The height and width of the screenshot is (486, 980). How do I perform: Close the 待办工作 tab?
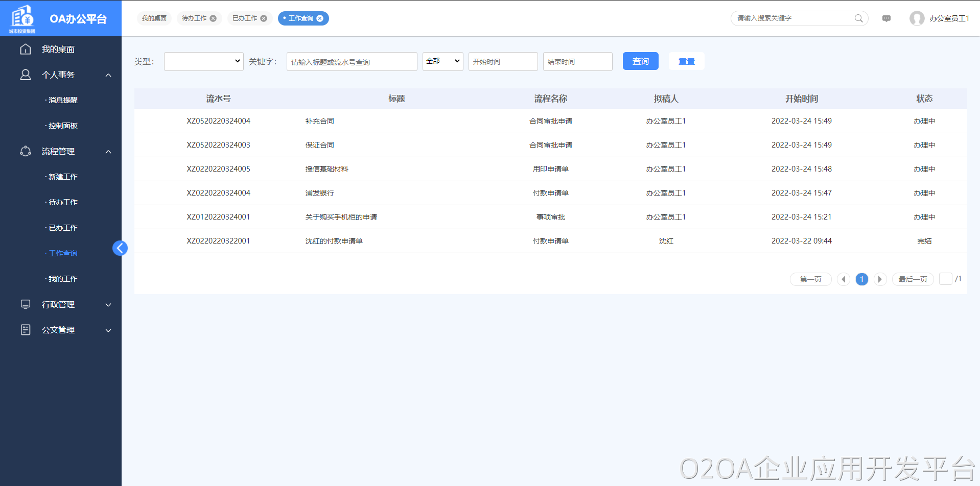213,18
